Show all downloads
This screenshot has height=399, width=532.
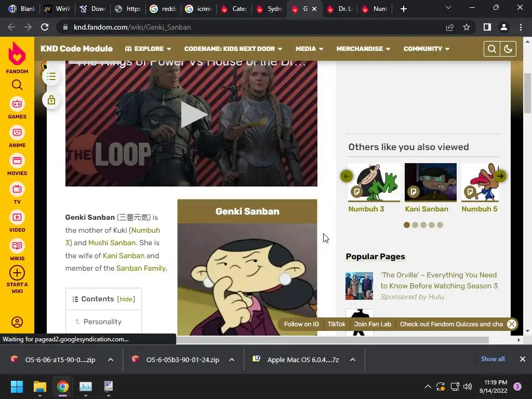pyautogui.click(x=493, y=359)
